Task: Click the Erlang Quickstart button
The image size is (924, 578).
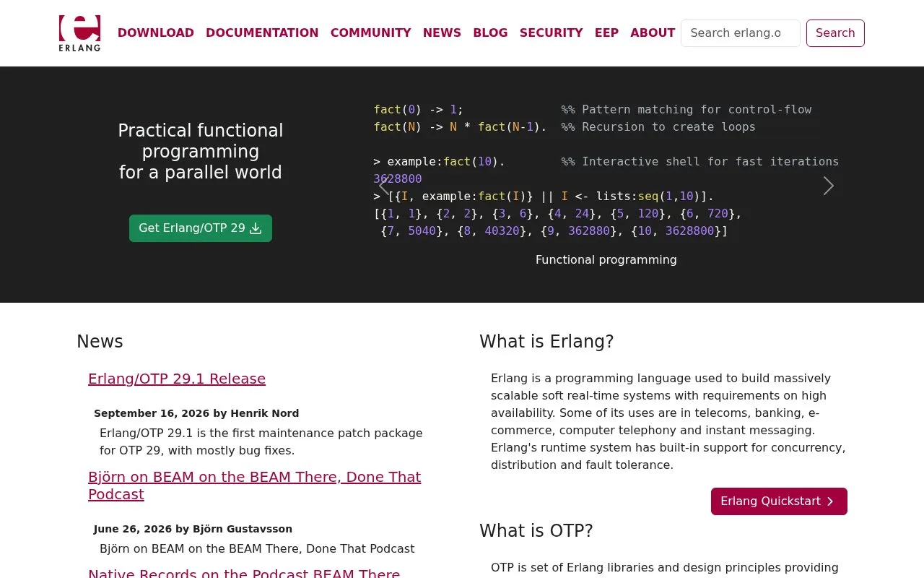Action: point(779,501)
